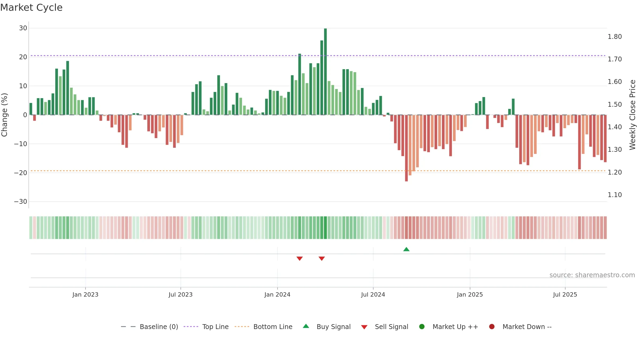Click the Weekly Close Price axis title
This screenshot has height=362, width=644.
[x=632, y=115]
